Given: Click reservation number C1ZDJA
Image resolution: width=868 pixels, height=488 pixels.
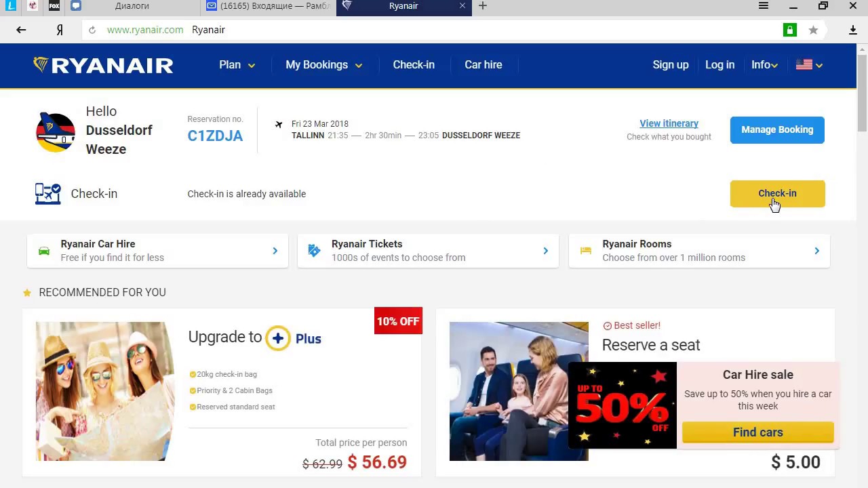Looking at the screenshot, I should tap(215, 136).
